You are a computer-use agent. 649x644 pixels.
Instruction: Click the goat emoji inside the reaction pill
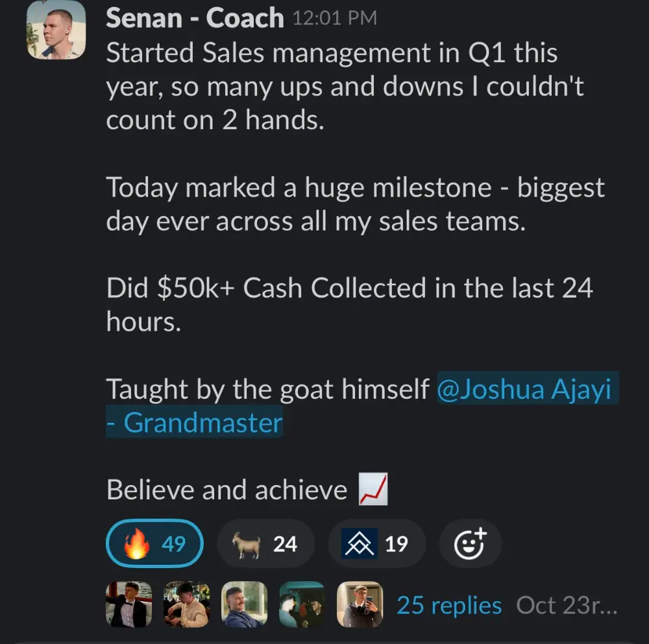[247, 544]
